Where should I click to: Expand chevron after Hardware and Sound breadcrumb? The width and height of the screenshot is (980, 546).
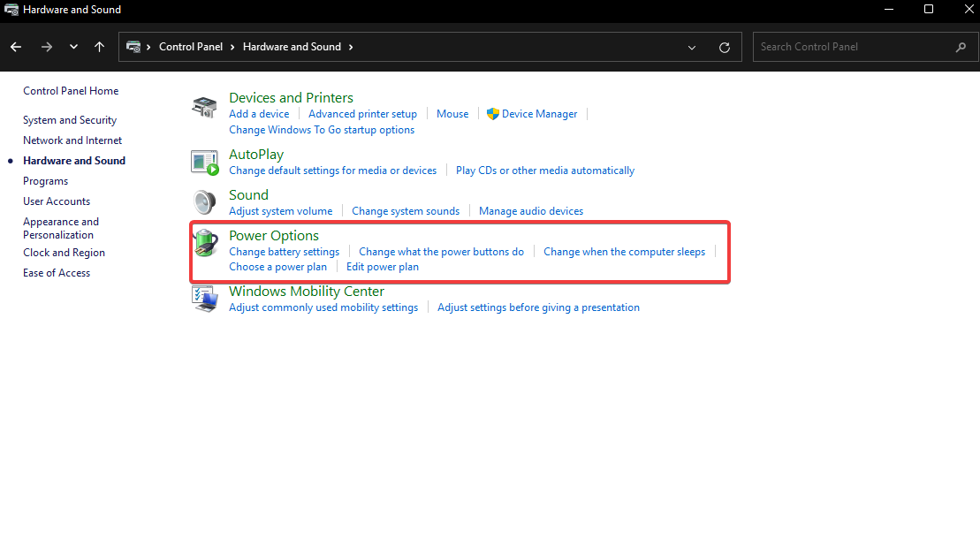[351, 47]
